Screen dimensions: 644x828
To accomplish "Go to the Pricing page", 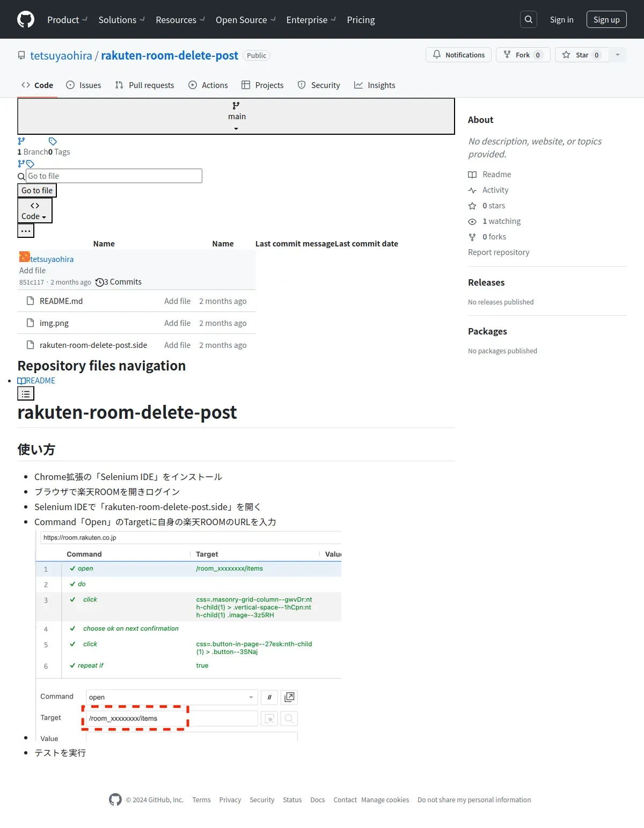I will [361, 20].
